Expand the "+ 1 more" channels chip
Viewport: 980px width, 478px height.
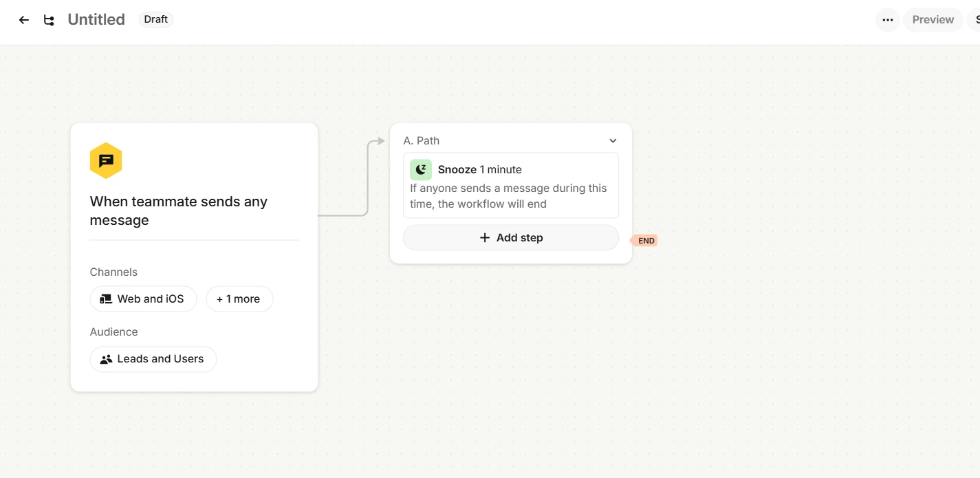[x=239, y=299]
